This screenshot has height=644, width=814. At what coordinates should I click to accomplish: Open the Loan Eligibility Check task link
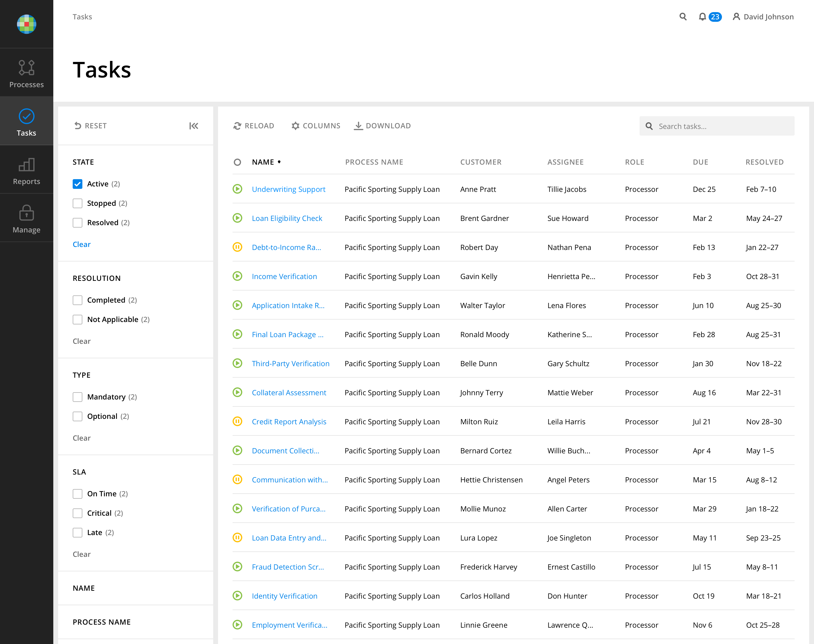pos(287,218)
